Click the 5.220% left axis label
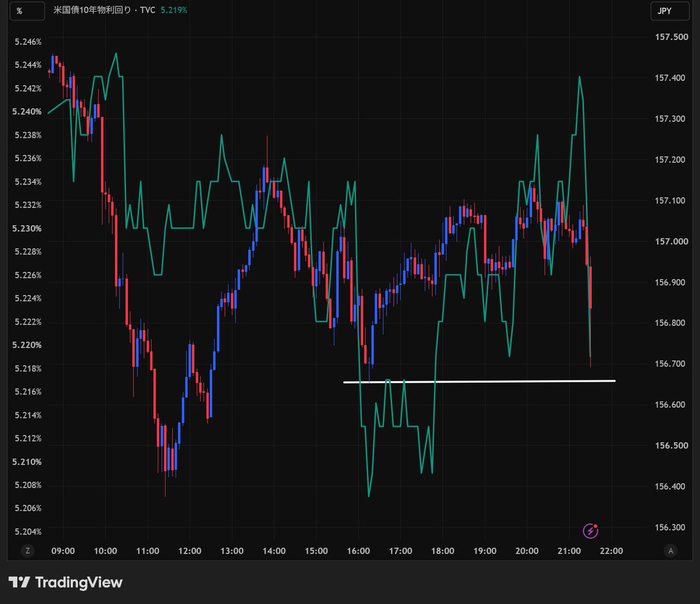This screenshot has width=700, height=604. click(27, 345)
